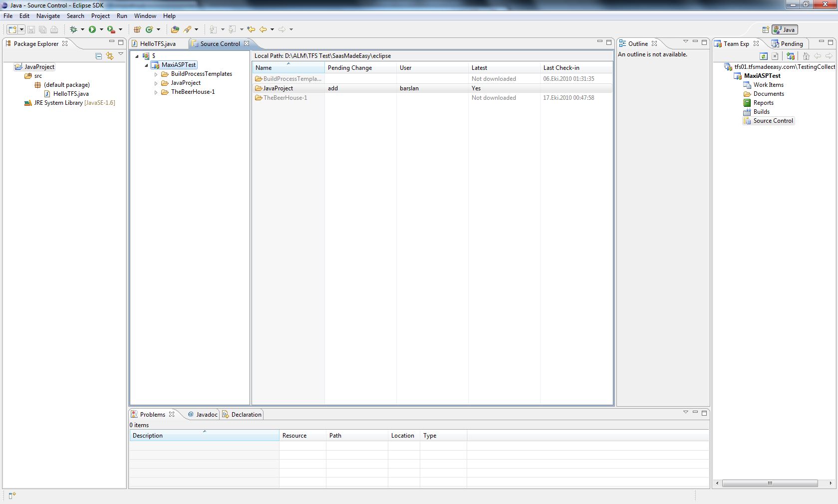Collapse the $ root node
This screenshot has width=838, height=504.
[137, 56]
